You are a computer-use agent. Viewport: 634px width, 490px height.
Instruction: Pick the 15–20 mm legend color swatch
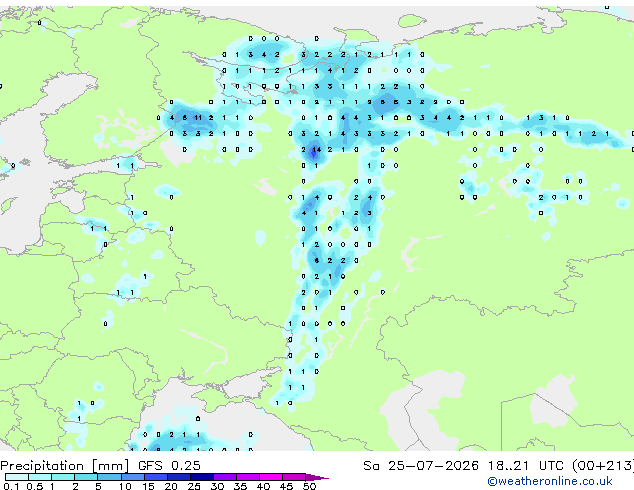pos(155,477)
